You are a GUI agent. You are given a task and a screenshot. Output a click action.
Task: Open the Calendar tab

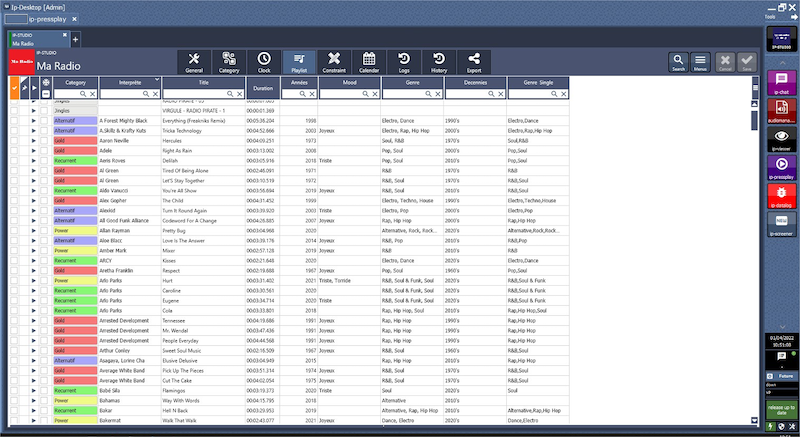(369, 62)
